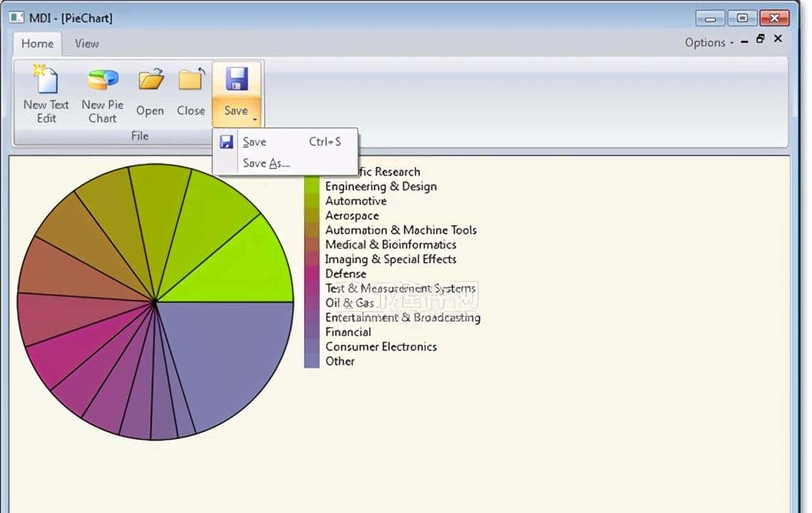Minimize the inner PieChart document window
This screenshot has height=513, width=812.
[744, 42]
